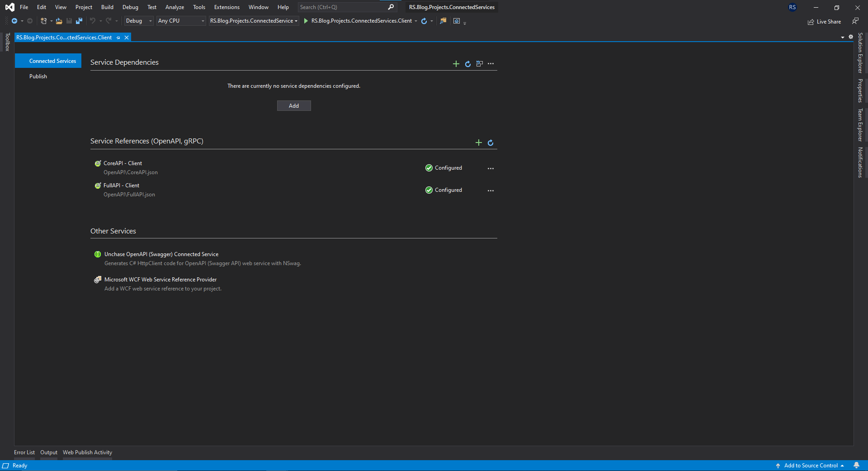Image resolution: width=868 pixels, height=471 pixels.
Task: Open more options for Service Dependencies
Action: (x=491, y=64)
